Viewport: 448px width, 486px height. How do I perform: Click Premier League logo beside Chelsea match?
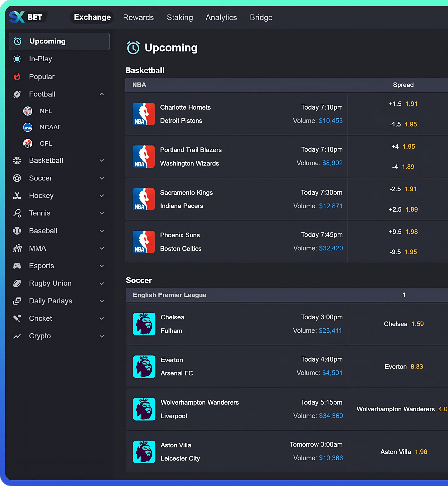point(144,324)
